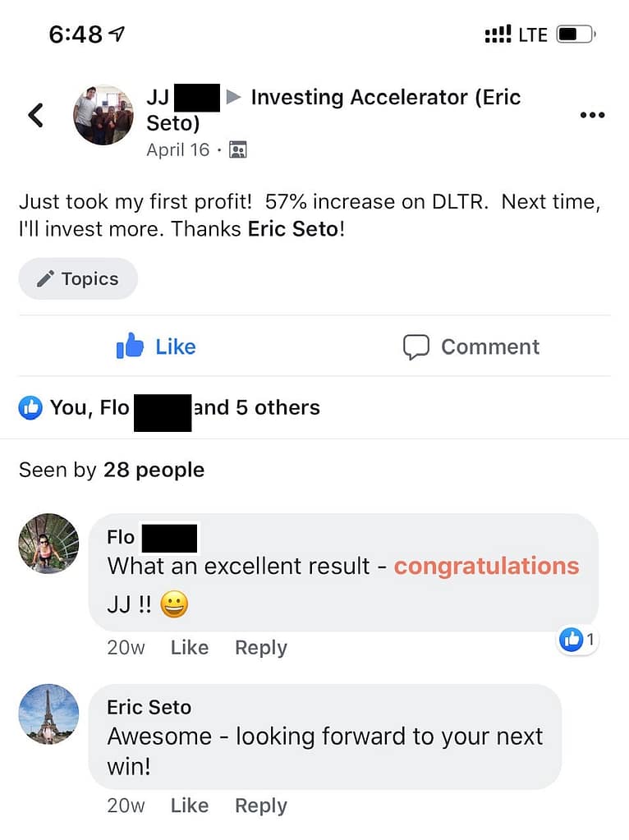This screenshot has width=629, height=840.
Task: Reply to Eric Seto's comment
Action: coord(260,806)
